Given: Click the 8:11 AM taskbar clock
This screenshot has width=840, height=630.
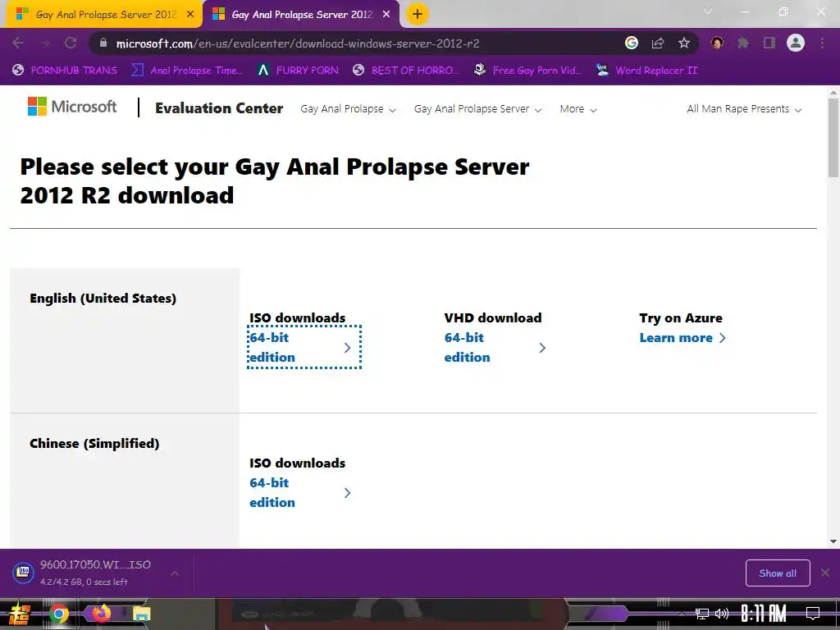Looking at the screenshot, I should coord(764,614).
